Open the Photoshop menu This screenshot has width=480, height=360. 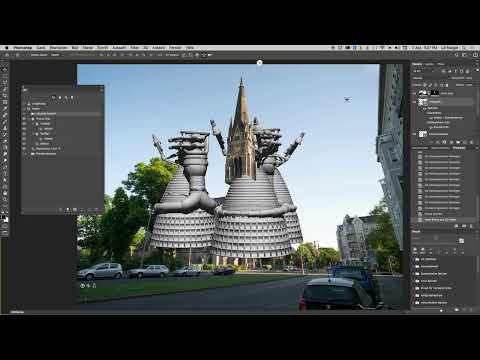[23, 48]
